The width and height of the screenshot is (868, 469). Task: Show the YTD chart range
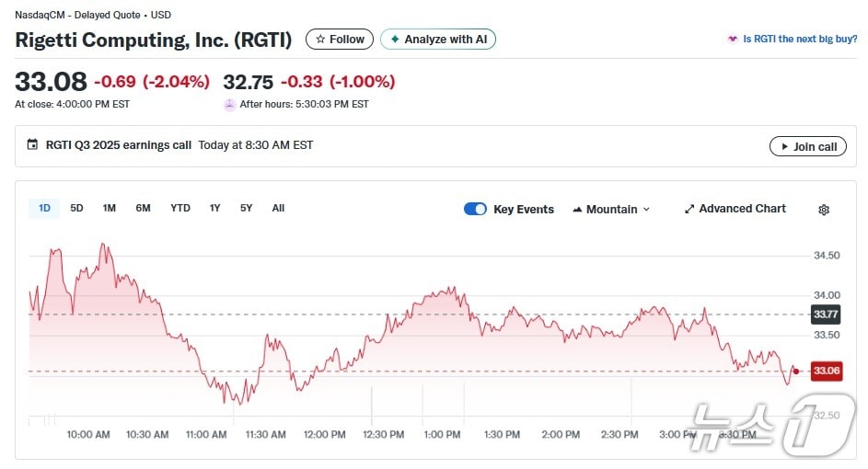coord(180,208)
